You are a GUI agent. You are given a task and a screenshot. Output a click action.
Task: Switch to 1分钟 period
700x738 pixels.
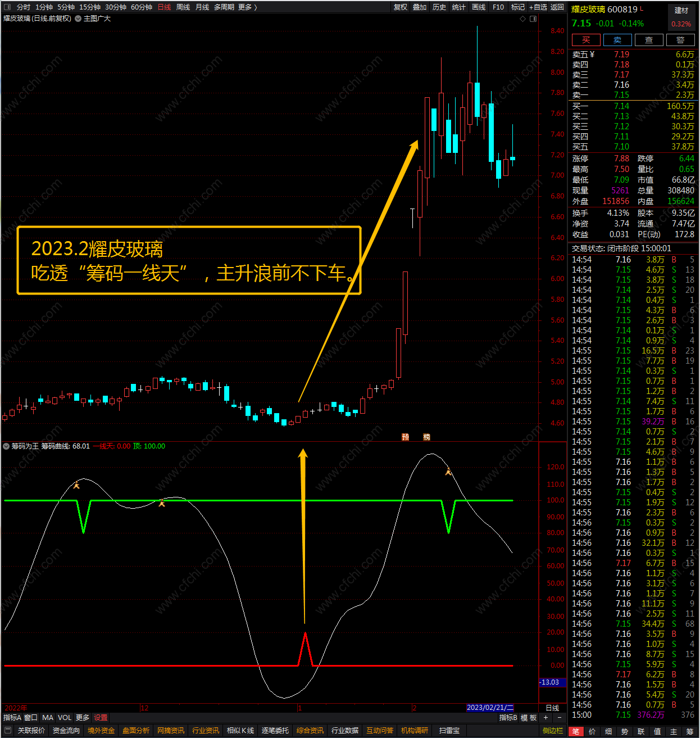coord(44,7)
